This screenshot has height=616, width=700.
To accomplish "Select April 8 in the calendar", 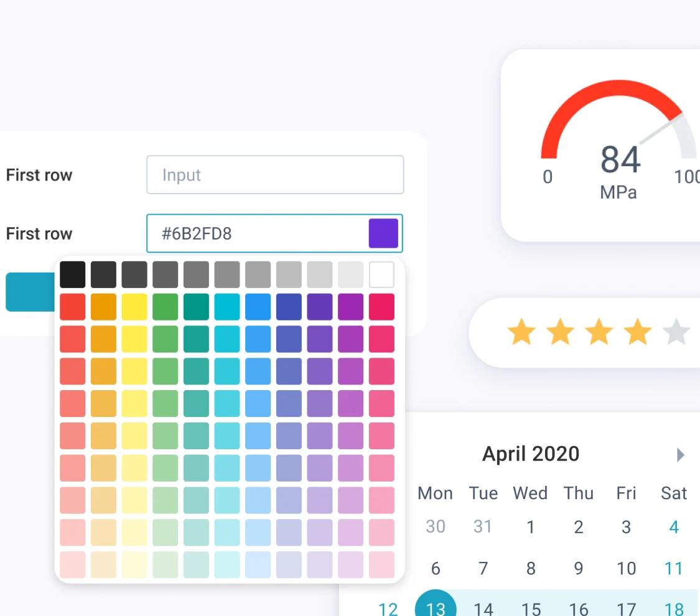I will point(531,569).
